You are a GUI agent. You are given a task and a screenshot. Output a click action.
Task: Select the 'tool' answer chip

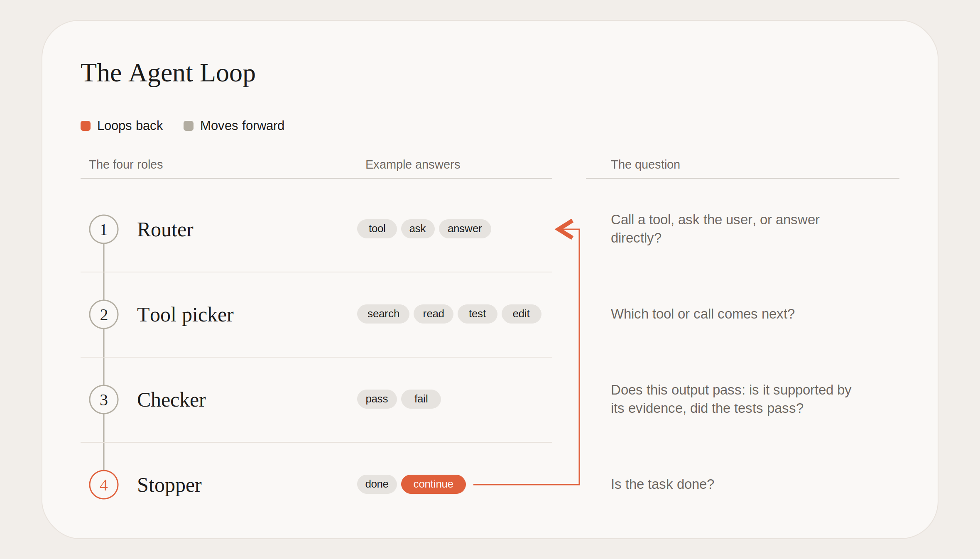point(377,229)
